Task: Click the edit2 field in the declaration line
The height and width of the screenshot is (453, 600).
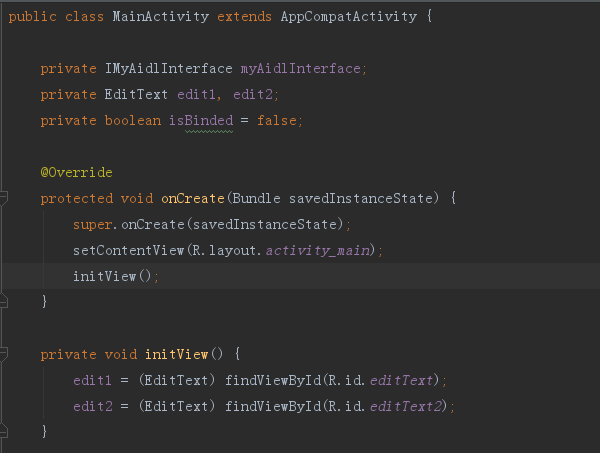Action: (x=253, y=95)
